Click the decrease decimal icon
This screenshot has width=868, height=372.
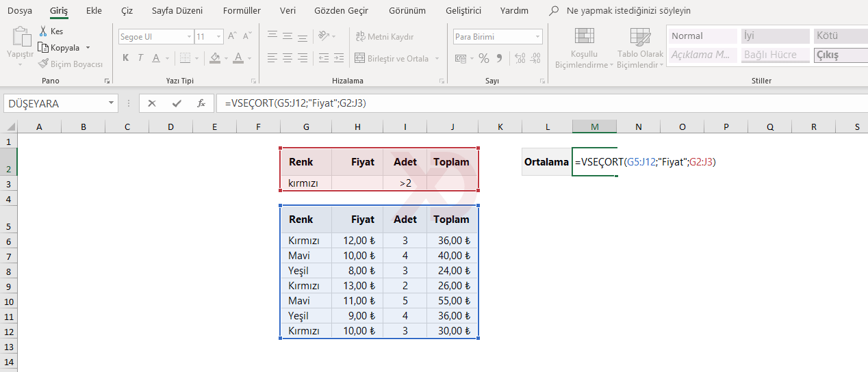click(535, 58)
